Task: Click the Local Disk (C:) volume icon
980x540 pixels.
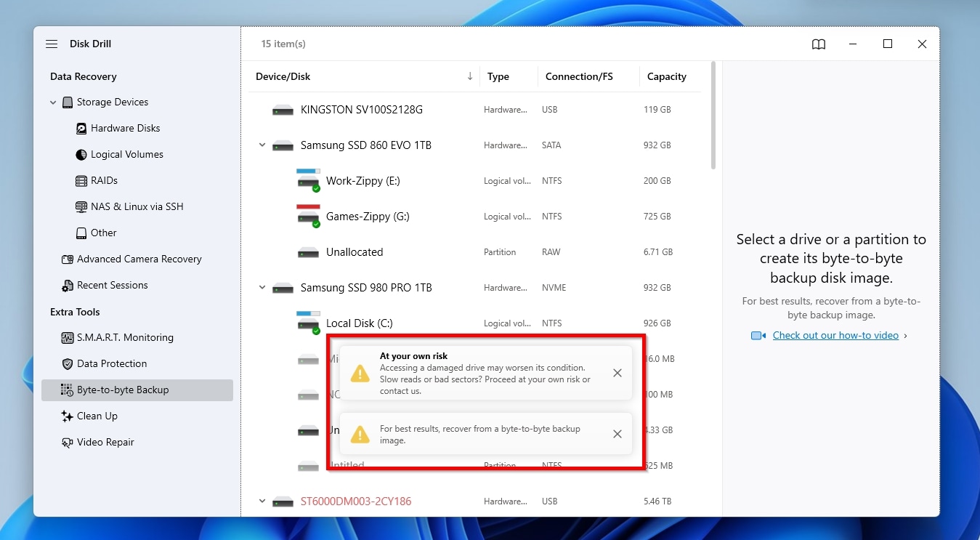Action: point(308,323)
